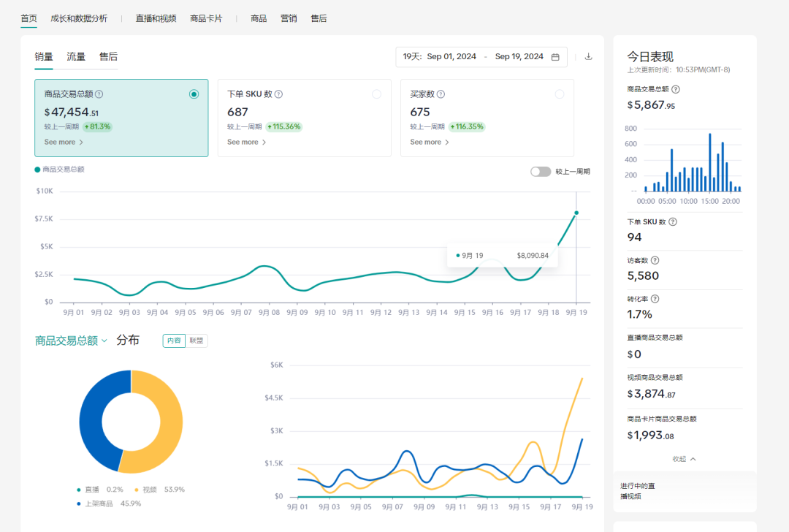Click the +81.3% growth badge
This screenshot has width=789, height=532.
[x=97, y=127]
